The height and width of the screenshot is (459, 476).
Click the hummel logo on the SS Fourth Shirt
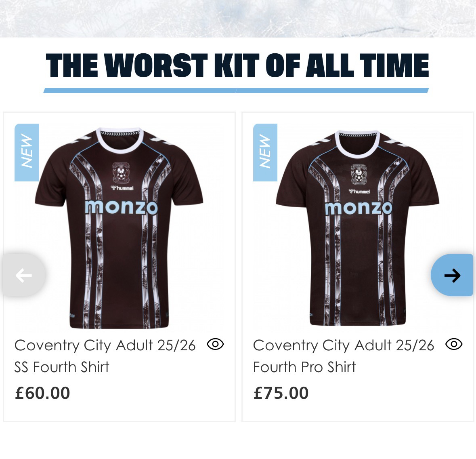(122, 187)
